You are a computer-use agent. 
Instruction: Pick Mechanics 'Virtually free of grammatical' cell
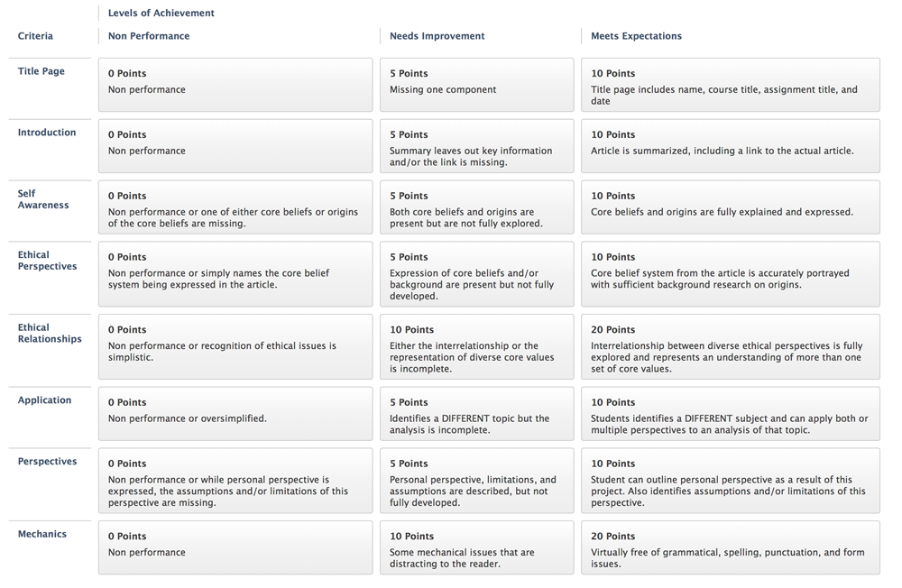pos(730,547)
